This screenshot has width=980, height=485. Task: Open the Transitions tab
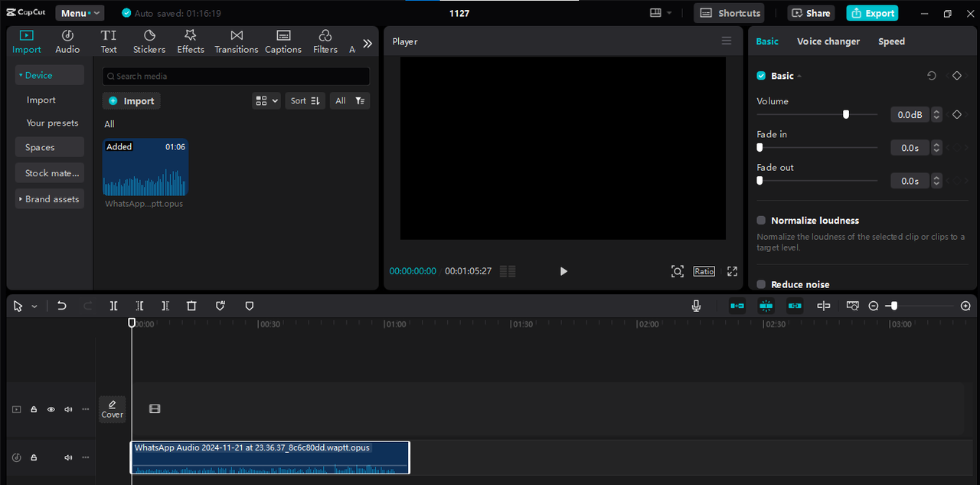(x=237, y=41)
